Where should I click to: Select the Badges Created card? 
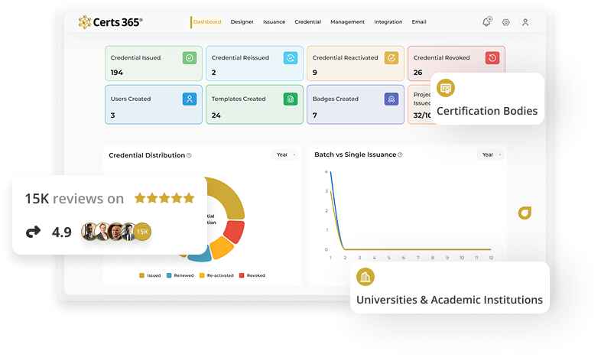[x=356, y=105]
